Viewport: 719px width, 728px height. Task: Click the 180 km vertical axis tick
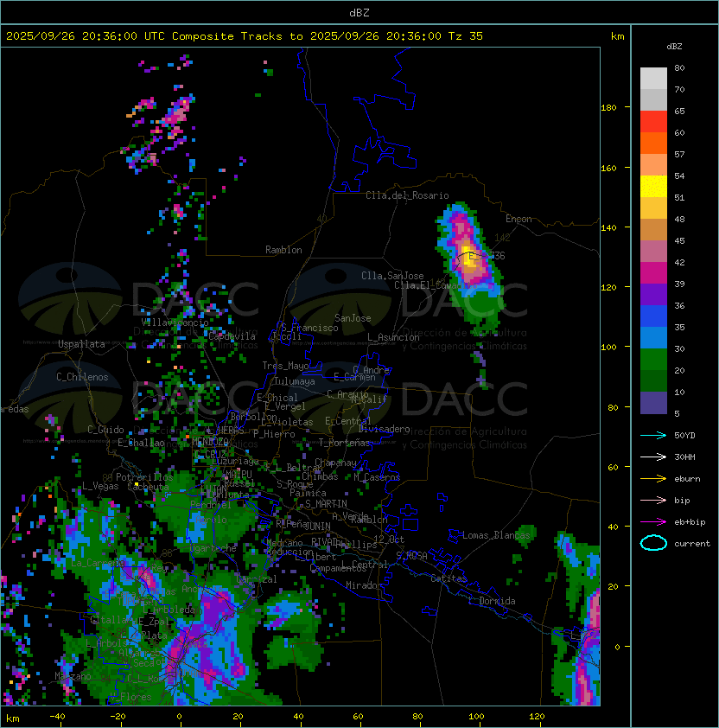click(608, 108)
